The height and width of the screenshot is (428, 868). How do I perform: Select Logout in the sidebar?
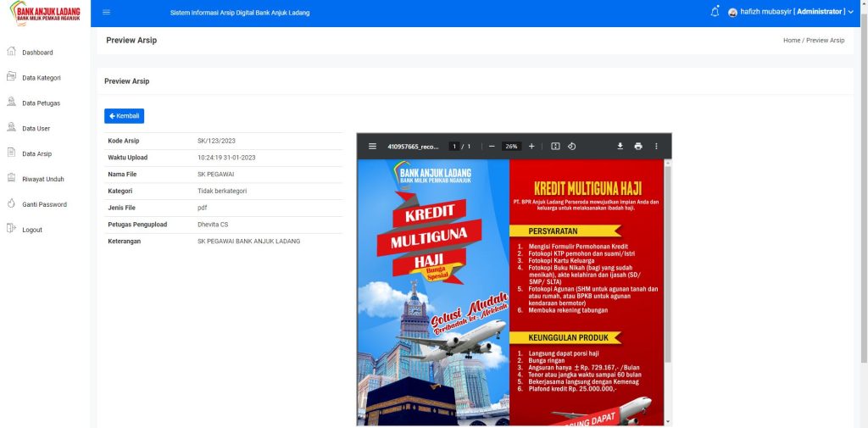[32, 230]
